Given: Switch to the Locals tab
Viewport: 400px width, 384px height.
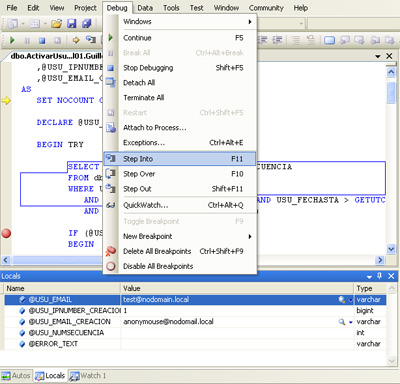Looking at the screenshot, I should (50, 376).
